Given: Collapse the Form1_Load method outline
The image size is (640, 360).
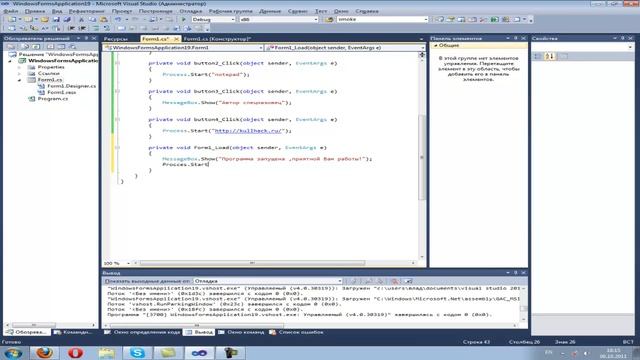Looking at the screenshot, I should click(118, 148).
